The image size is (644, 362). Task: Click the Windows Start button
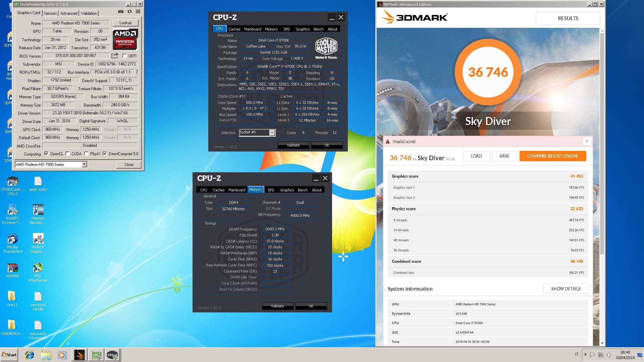tap(9, 355)
